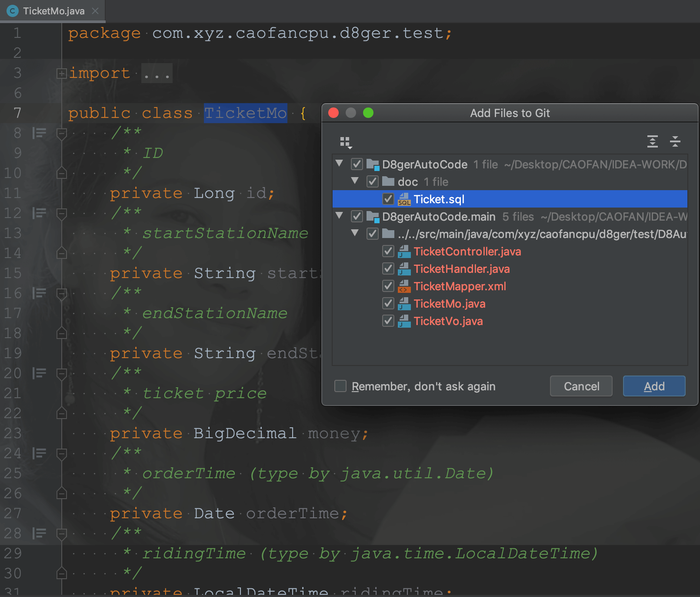Select TicketVo.java in the file tree
This screenshot has height=597, width=700.
point(448,321)
